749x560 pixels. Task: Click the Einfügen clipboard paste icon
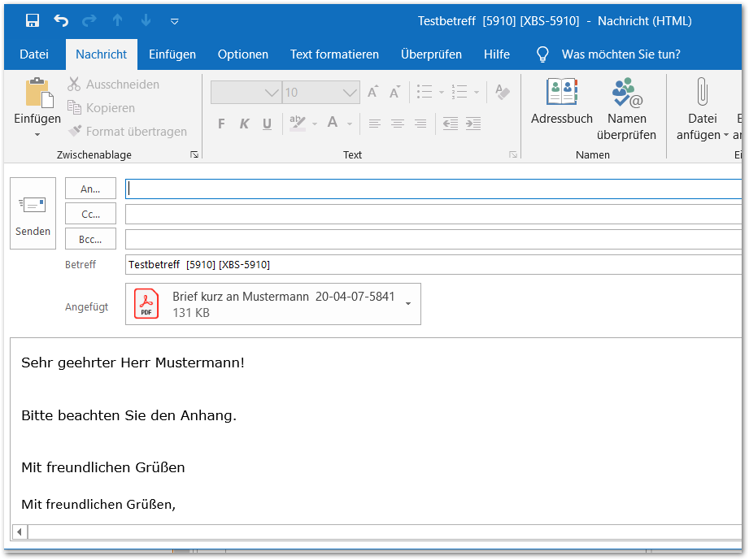click(x=37, y=93)
